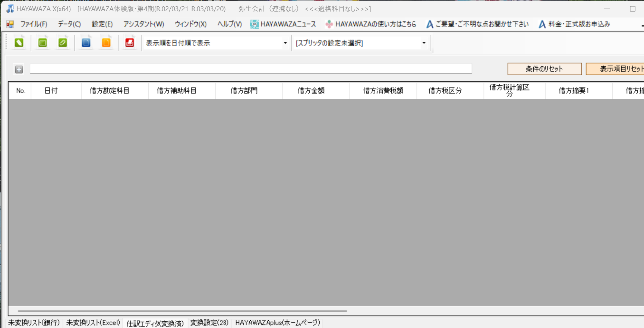Click the 借方補助科目 column header
Image resolution: width=644 pixels, height=328 pixels.
182,91
